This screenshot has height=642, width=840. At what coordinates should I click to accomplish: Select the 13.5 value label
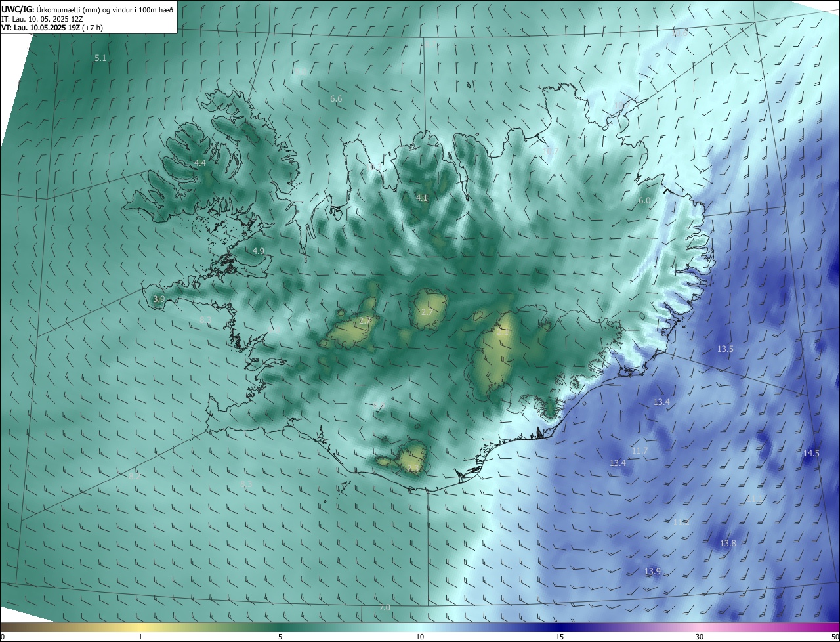click(725, 349)
